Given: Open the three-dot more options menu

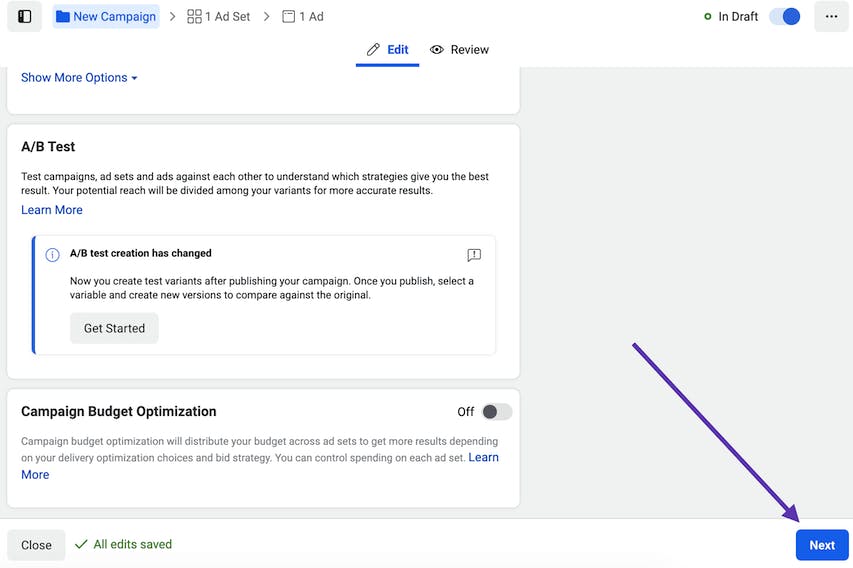Looking at the screenshot, I should pos(831,16).
